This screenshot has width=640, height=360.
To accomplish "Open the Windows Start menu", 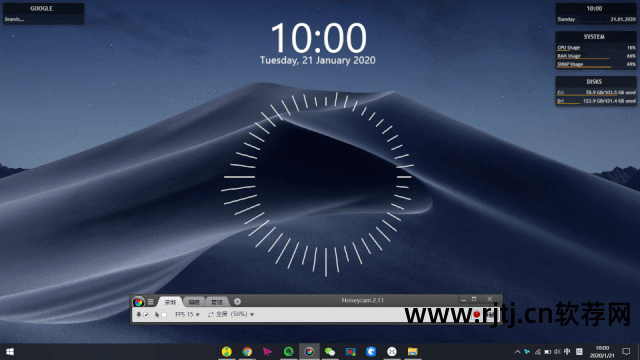I will coord(10,351).
